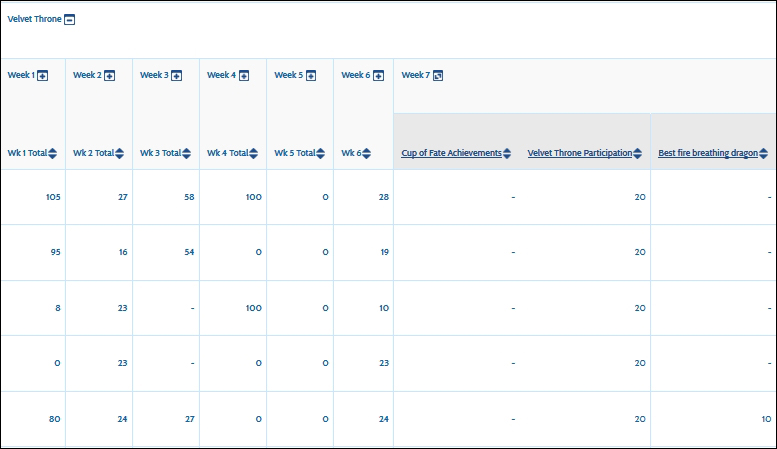Screen dimensions: 777x449
Task: Click the Week 1 header label
Action: pyautogui.click(x=21, y=75)
